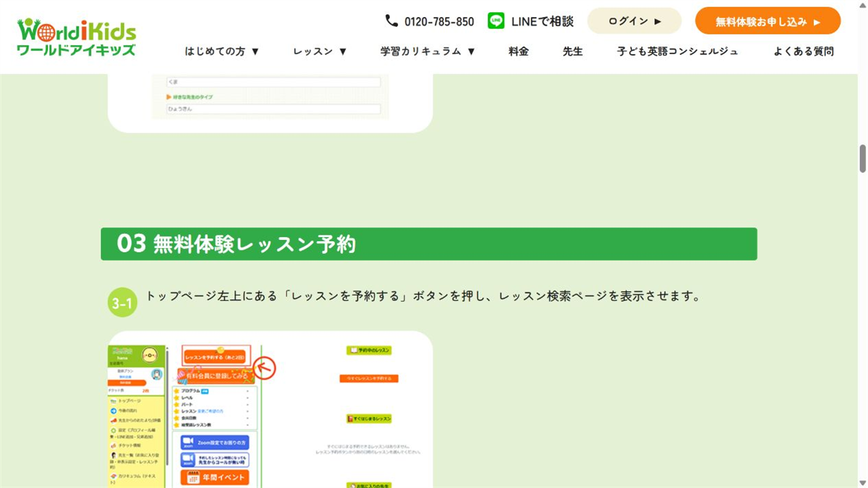Tap the telephone handset icon
This screenshot has width=868, height=488.
coord(391,21)
